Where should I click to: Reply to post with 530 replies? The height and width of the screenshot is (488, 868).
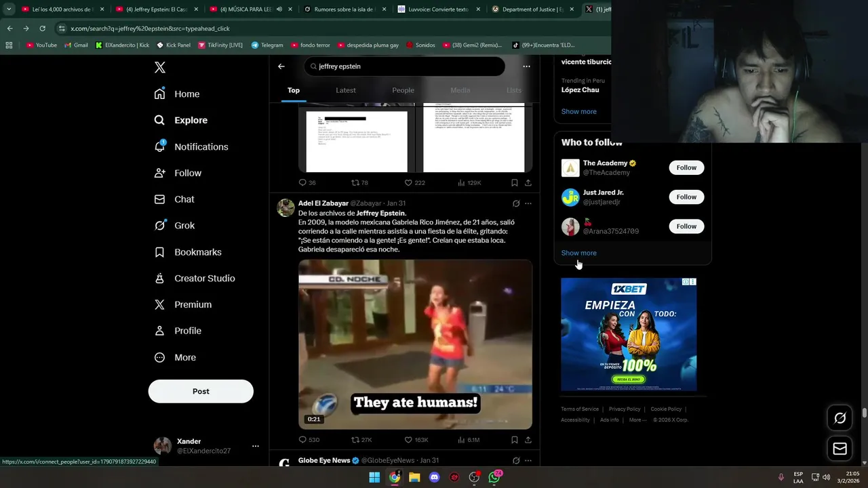coord(309,440)
